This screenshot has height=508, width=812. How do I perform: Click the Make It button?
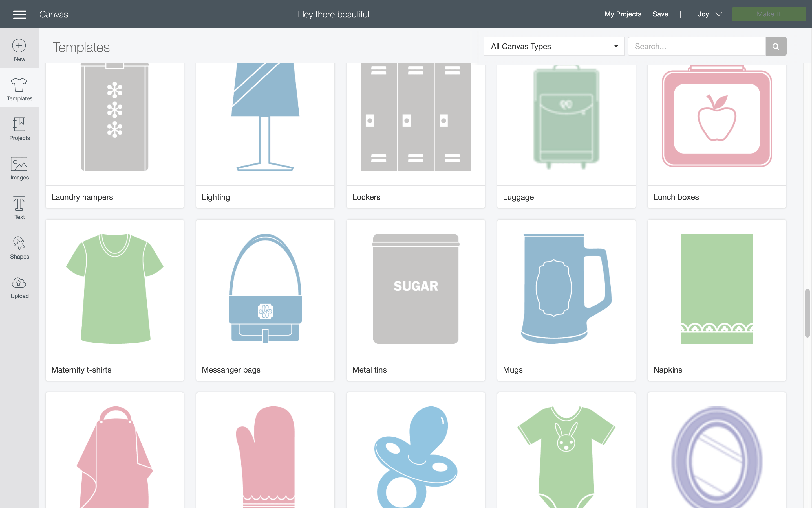(769, 14)
